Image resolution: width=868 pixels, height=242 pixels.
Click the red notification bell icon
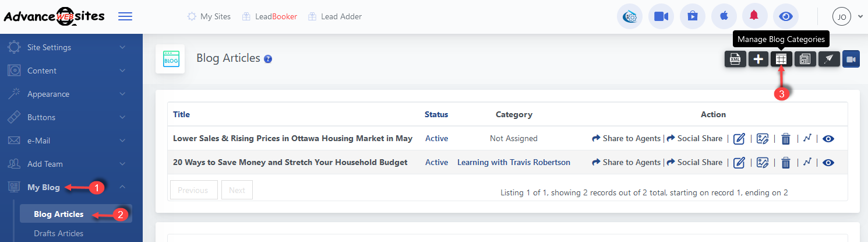(754, 16)
